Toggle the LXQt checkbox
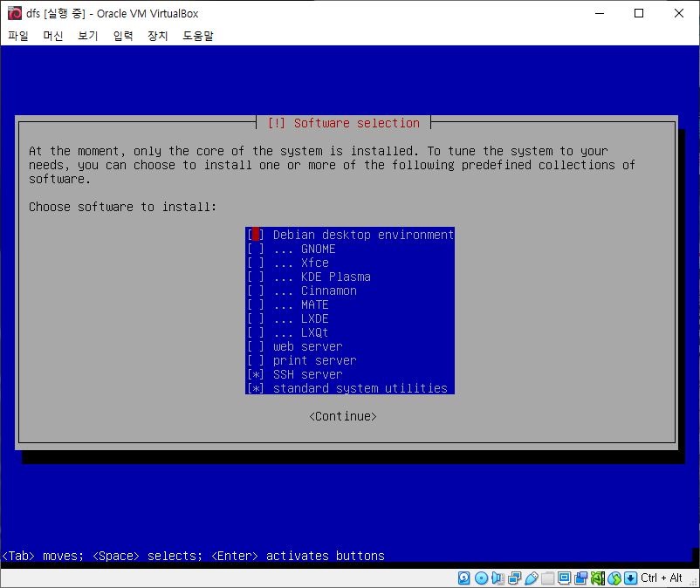This screenshot has width=700, height=588. pyautogui.click(x=256, y=332)
